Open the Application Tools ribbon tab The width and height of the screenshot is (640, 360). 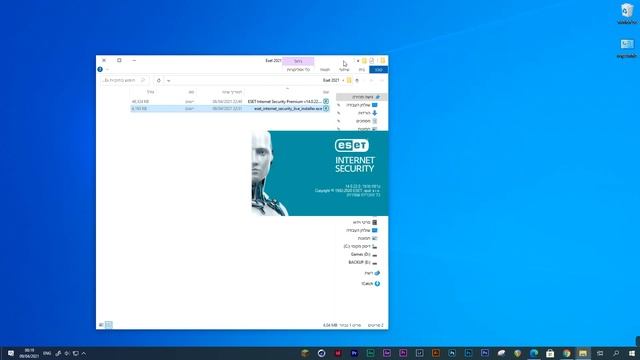(x=298, y=70)
